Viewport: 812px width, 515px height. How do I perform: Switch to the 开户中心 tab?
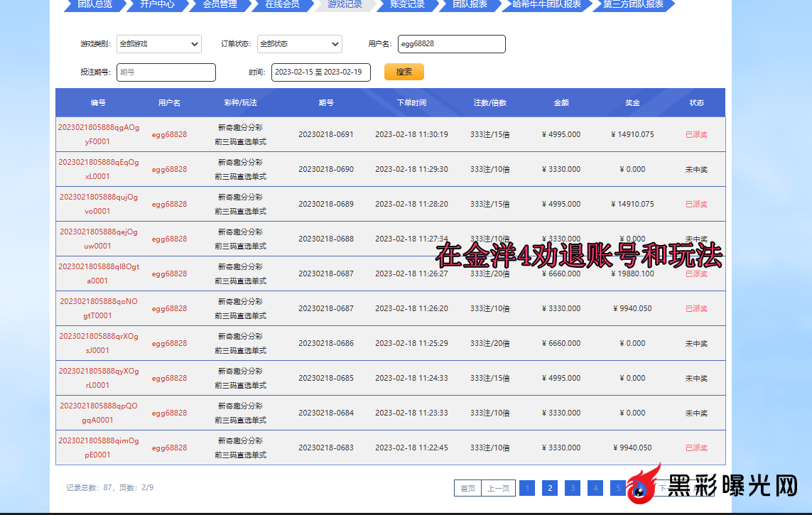tap(157, 4)
